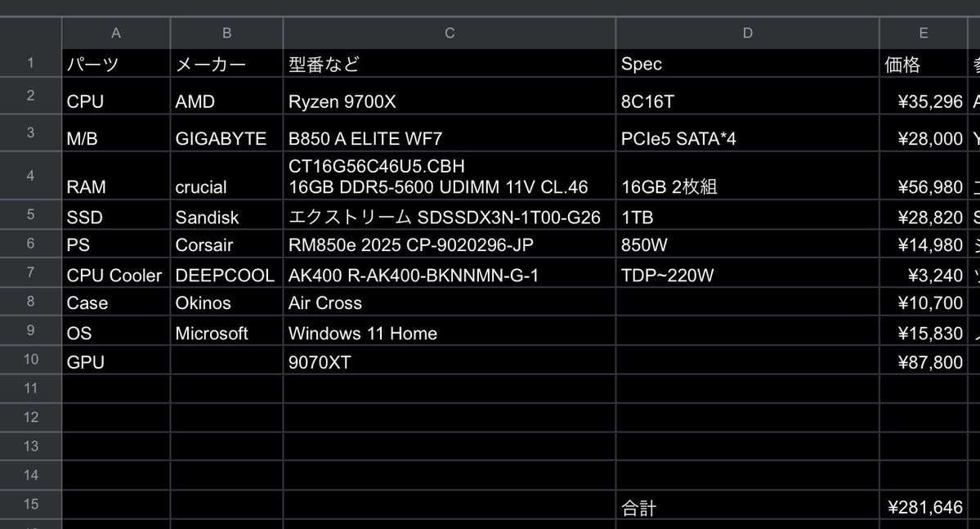
Task: Select the SDSSDX3N-1T00-G26 cell
Action: (450, 214)
